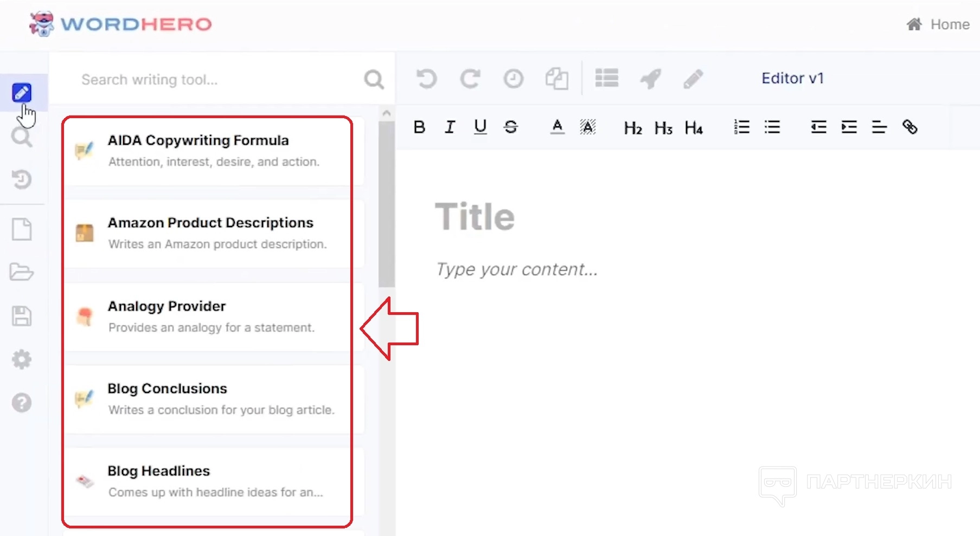980x536 pixels.
Task: Open the text highlight color picker
Action: coord(588,127)
